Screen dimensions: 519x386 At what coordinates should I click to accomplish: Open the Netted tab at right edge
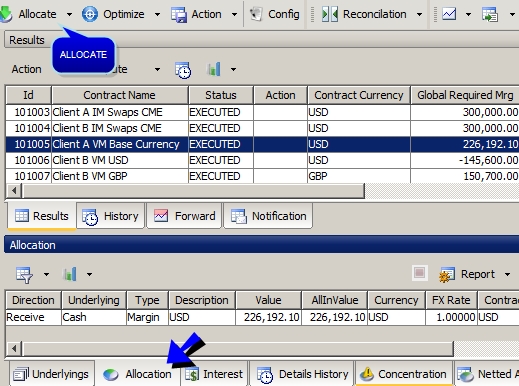487,374
